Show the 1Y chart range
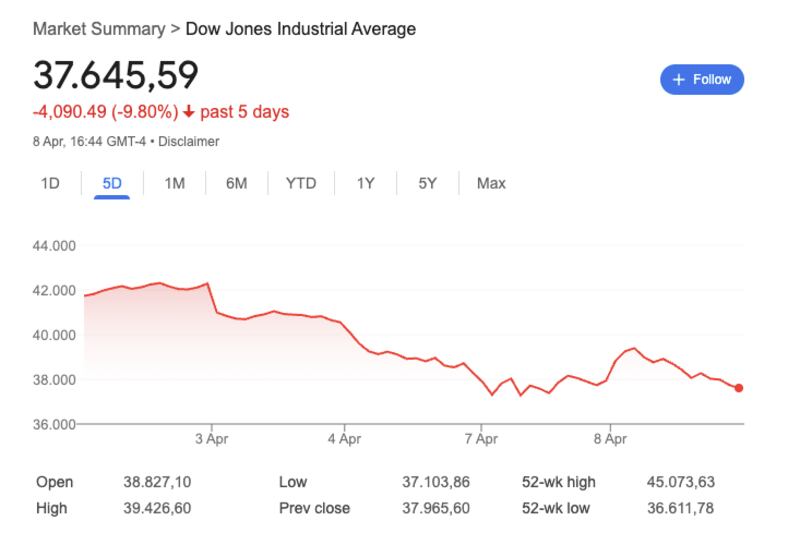800x533 pixels. pyautogui.click(x=366, y=183)
